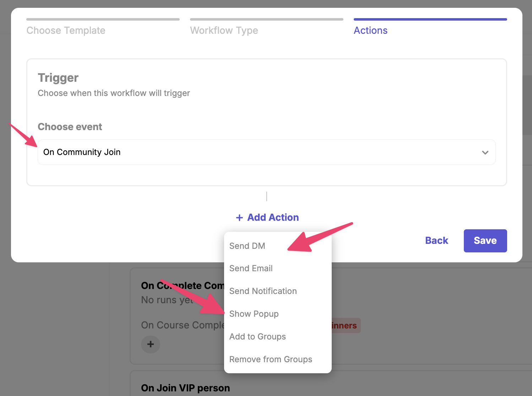Click the Actions step label
This screenshot has width=532, height=396.
pyautogui.click(x=370, y=31)
